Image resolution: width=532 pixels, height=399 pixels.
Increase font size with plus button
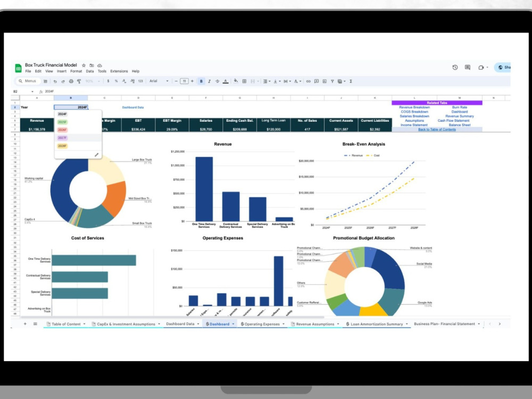[193, 81]
